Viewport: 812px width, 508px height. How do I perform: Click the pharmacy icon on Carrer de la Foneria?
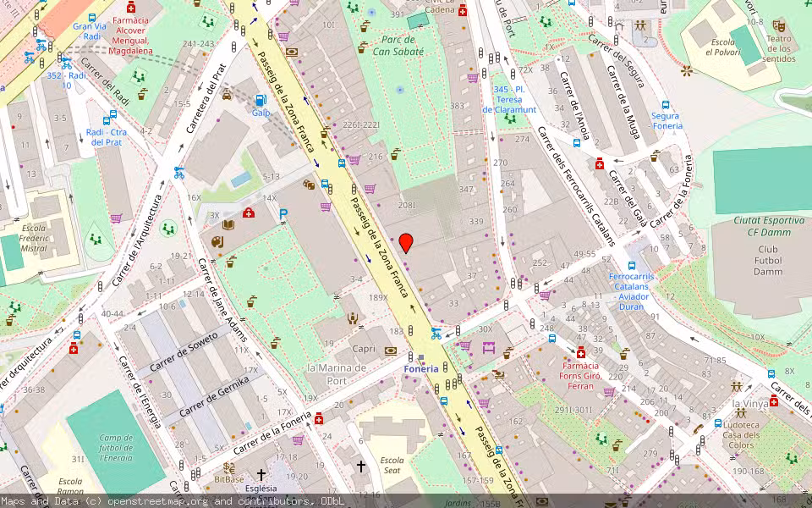[319, 418]
